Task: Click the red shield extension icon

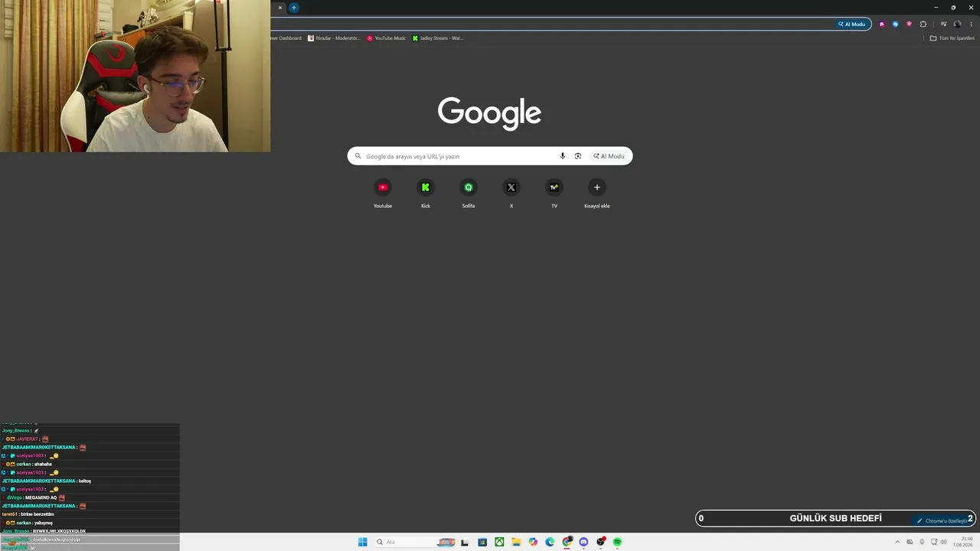Action: click(x=910, y=24)
